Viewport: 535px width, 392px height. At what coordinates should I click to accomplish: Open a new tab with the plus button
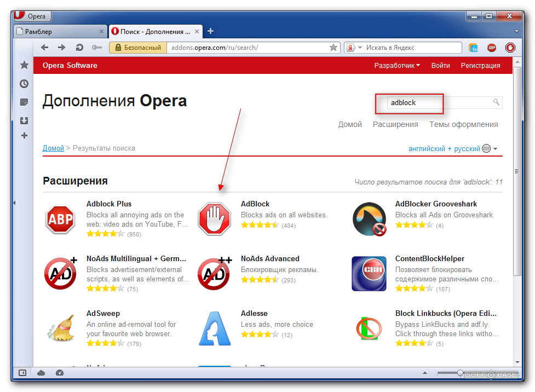coord(210,31)
